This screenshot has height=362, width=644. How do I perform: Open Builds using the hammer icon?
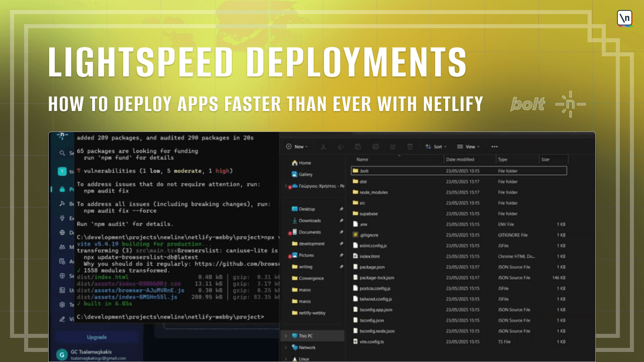[x=62, y=204]
